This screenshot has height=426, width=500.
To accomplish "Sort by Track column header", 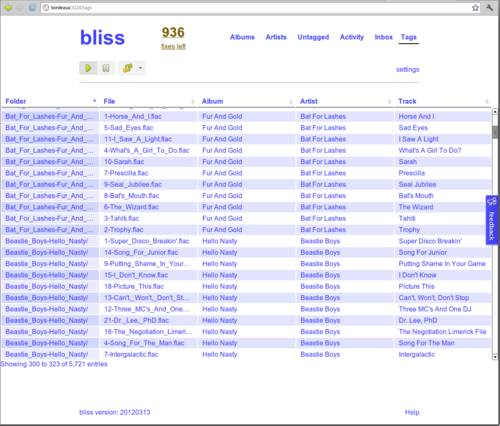I will pyautogui.click(x=443, y=101).
